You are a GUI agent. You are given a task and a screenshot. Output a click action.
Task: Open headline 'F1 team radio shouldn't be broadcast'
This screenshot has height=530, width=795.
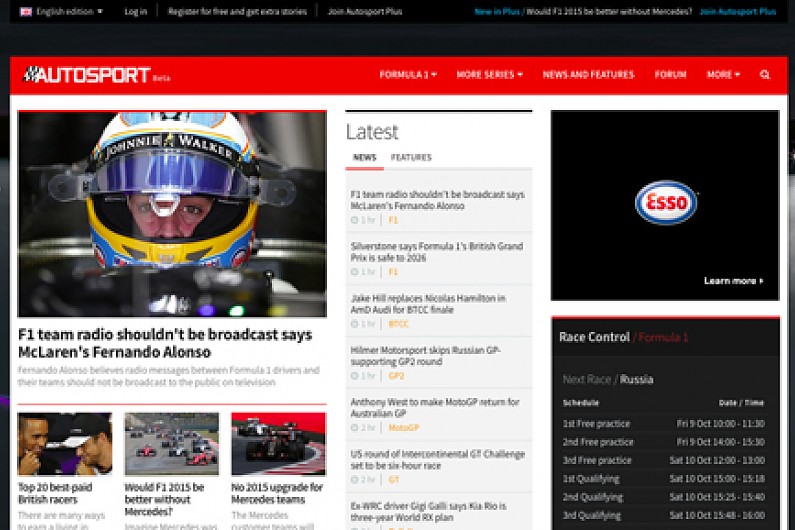coord(165,343)
